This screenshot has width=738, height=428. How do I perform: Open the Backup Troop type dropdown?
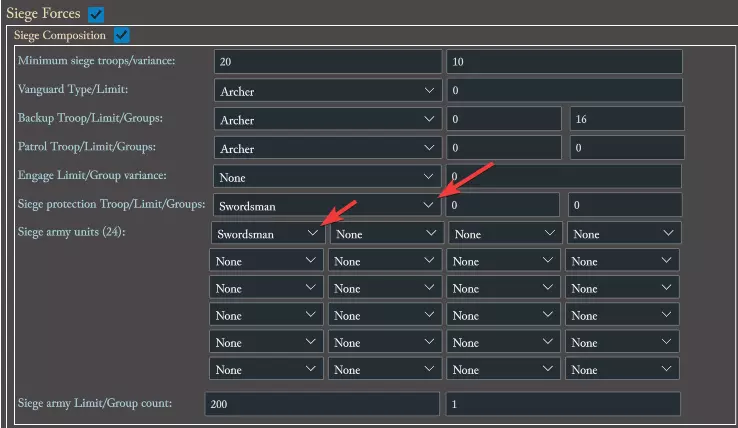[x=327, y=120]
